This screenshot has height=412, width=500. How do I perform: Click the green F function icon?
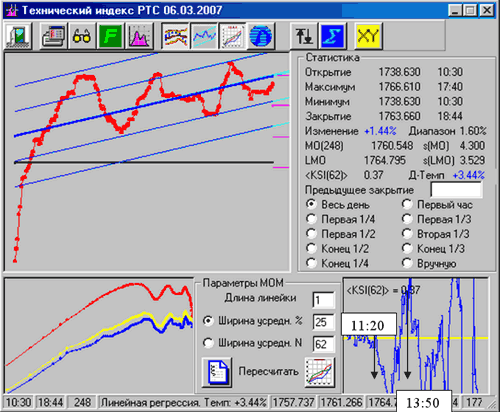110,36
